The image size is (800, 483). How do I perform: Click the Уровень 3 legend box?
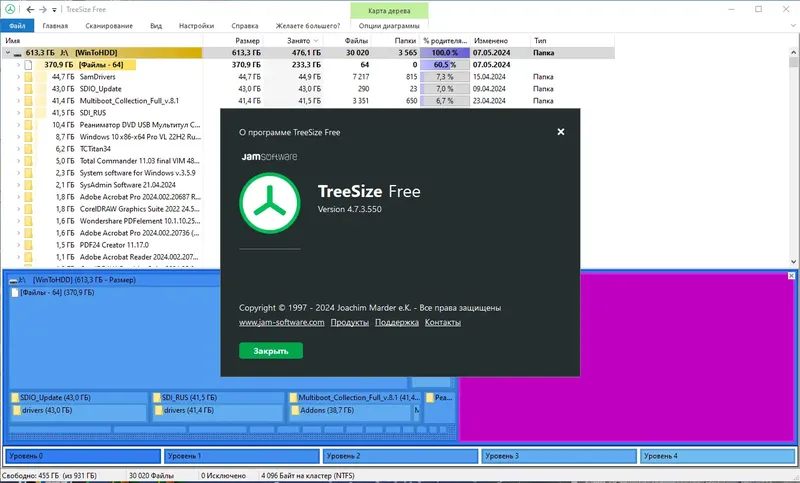coord(559,456)
